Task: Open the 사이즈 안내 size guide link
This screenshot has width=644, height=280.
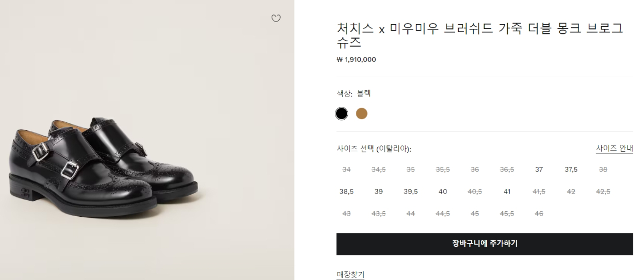Action: click(614, 149)
